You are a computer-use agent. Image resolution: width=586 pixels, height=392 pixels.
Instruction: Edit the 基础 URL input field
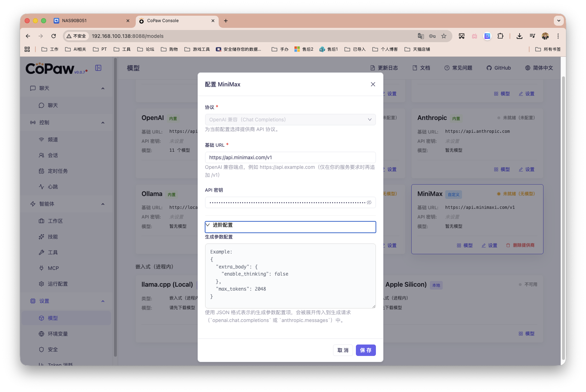290,157
